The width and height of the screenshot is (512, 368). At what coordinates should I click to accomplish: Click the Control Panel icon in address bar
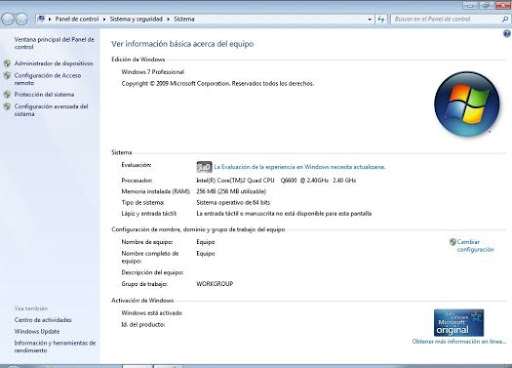pos(41,19)
